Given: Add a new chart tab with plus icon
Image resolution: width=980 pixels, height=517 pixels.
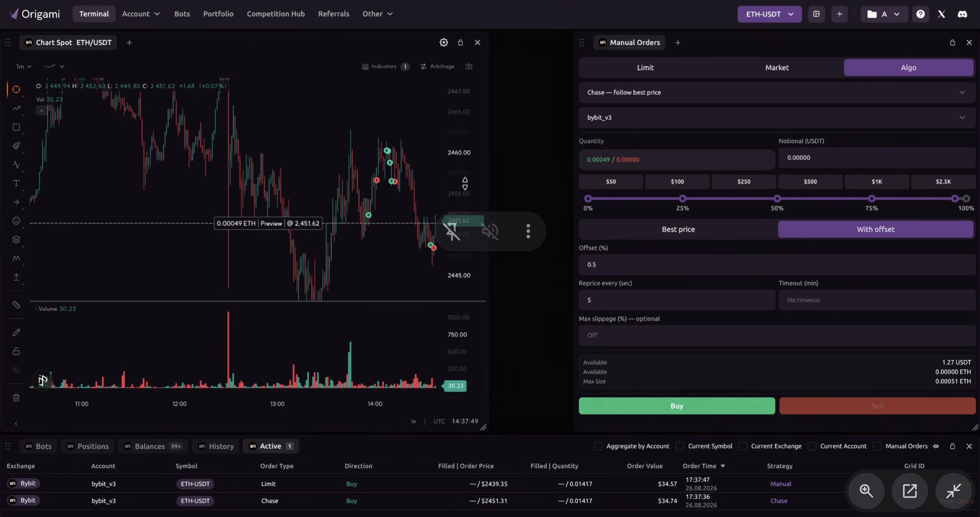Looking at the screenshot, I should [129, 42].
